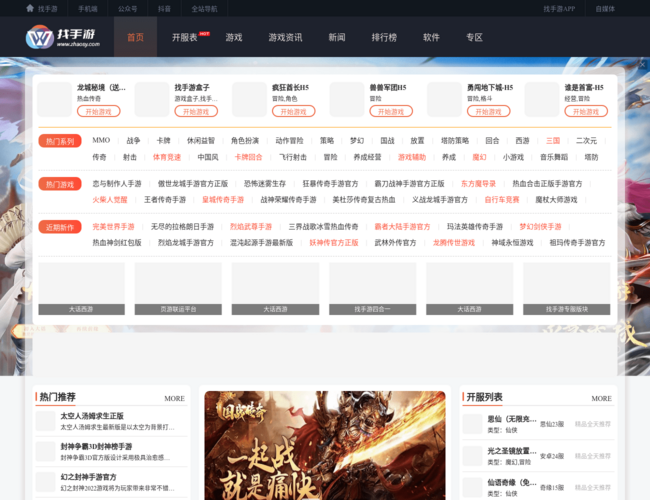The height and width of the screenshot is (500, 650).
Task: Click the 找手游四合一 thumbnail
Action: tap(373, 289)
